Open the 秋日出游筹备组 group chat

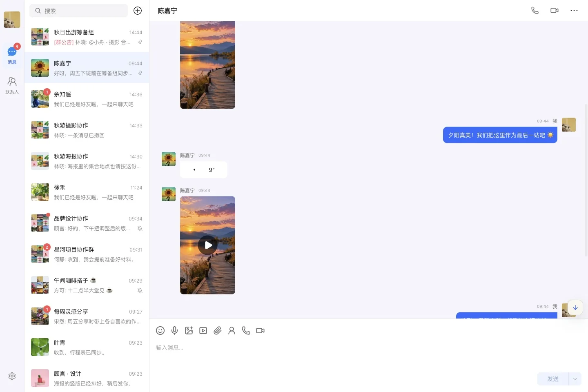coord(87,37)
